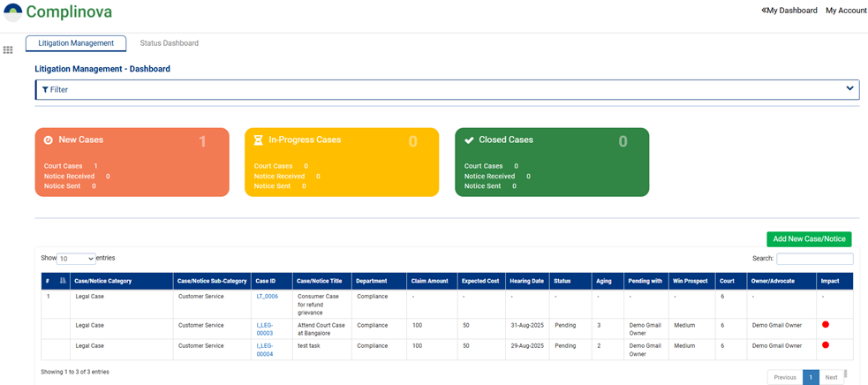The height and width of the screenshot is (385, 868).
Task: Click the Search input field
Action: (814, 259)
